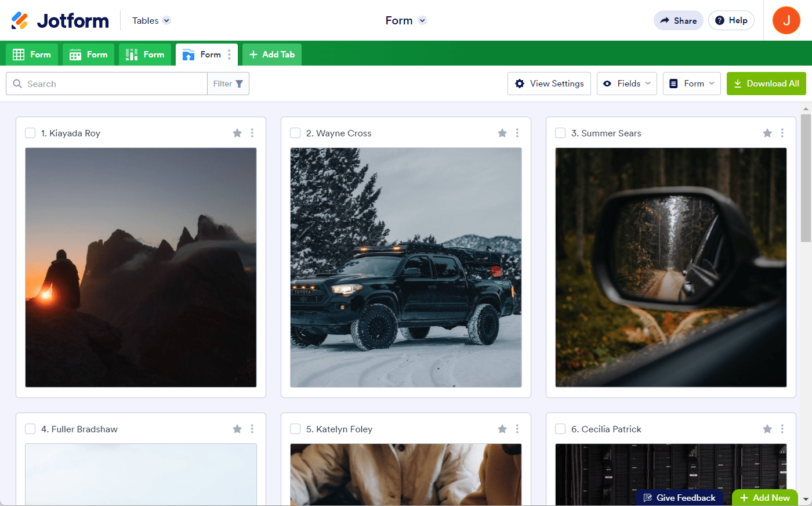Click the Jotform logo icon
Screen dimensions: 812x506
coord(20,20)
